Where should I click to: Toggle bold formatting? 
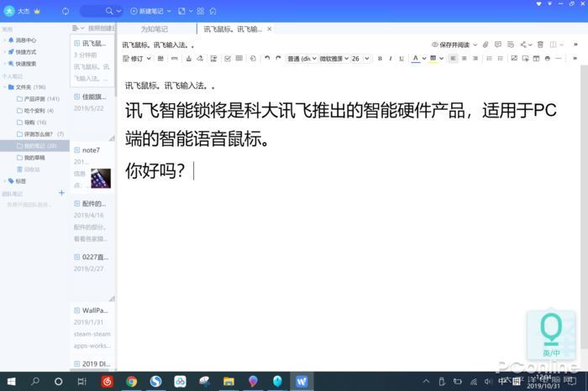pyautogui.click(x=380, y=59)
